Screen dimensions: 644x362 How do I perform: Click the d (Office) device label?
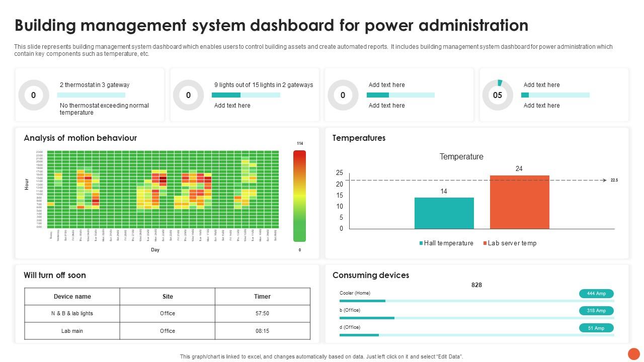point(350,327)
